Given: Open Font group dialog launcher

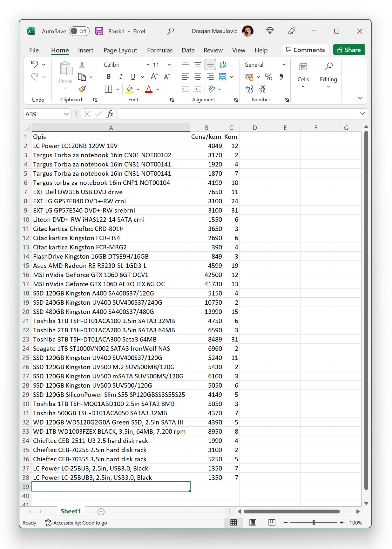Looking at the screenshot, I should (x=172, y=100).
